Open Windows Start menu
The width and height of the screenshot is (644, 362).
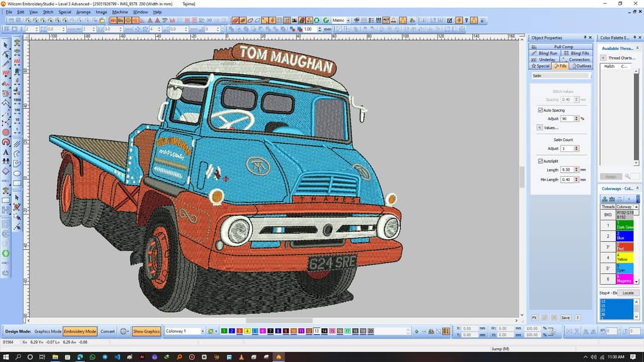[6, 357]
